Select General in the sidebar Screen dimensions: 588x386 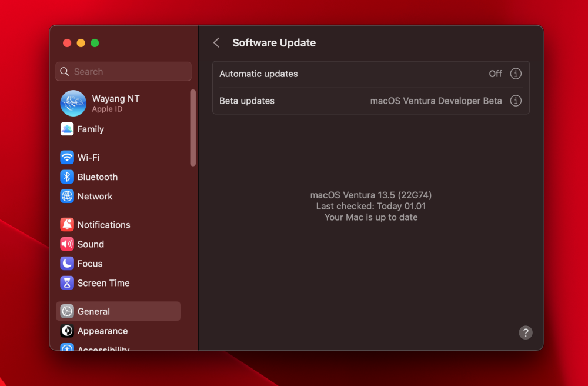coord(118,311)
